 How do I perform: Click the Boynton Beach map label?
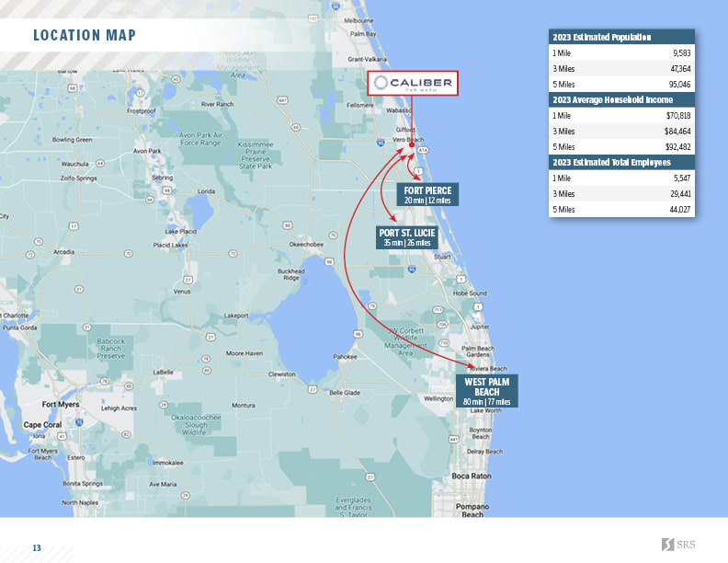pyautogui.click(x=480, y=433)
